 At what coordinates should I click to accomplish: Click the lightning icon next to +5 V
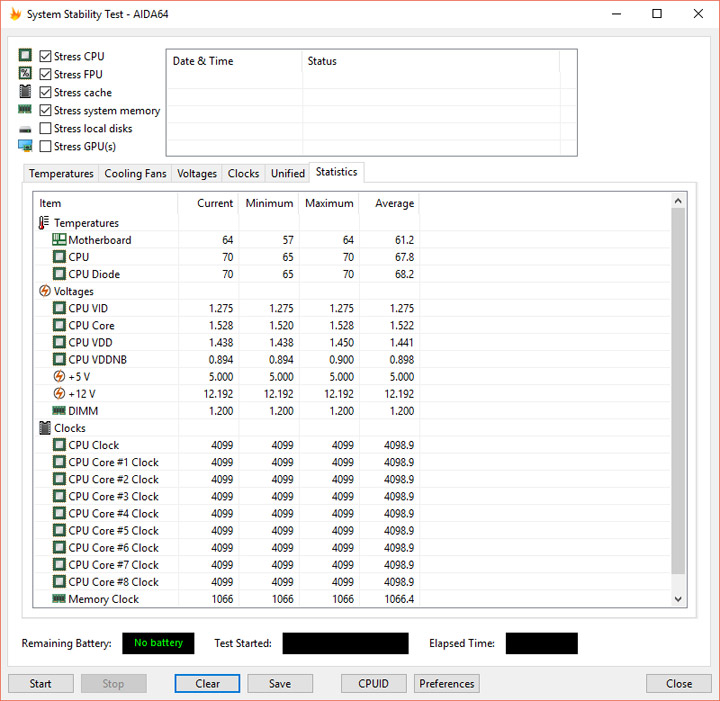tap(59, 376)
